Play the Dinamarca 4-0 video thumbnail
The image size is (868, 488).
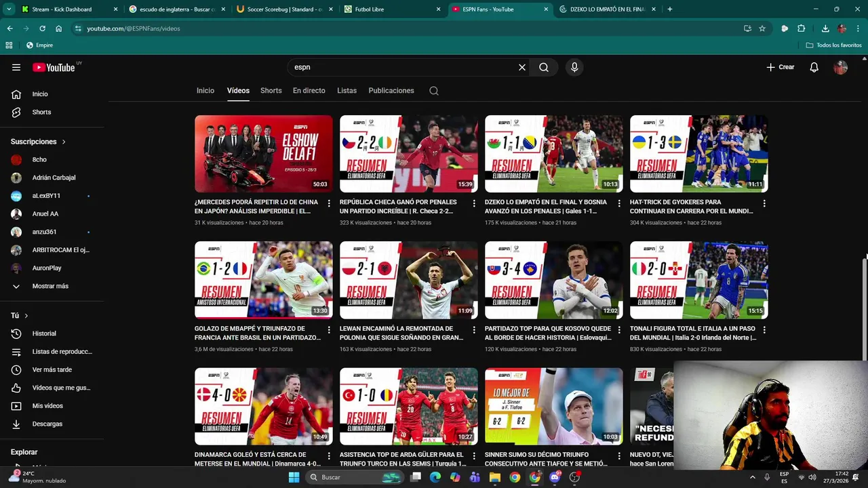coord(264,407)
